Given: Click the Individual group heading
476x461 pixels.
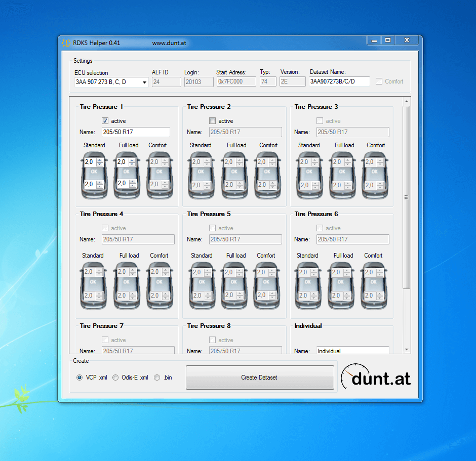Looking at the screenshot, I should coord(308,326).
